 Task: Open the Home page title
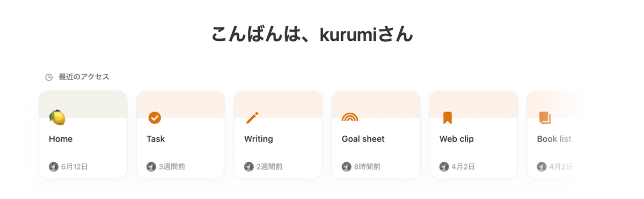click(x=61, y=139)
